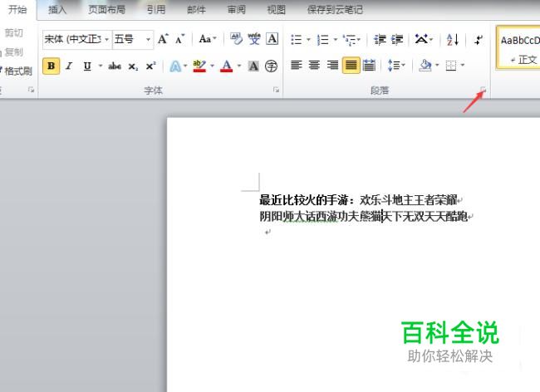
Task: Click document text 阴阳师大话西游
Action: (x=298, y=217)
